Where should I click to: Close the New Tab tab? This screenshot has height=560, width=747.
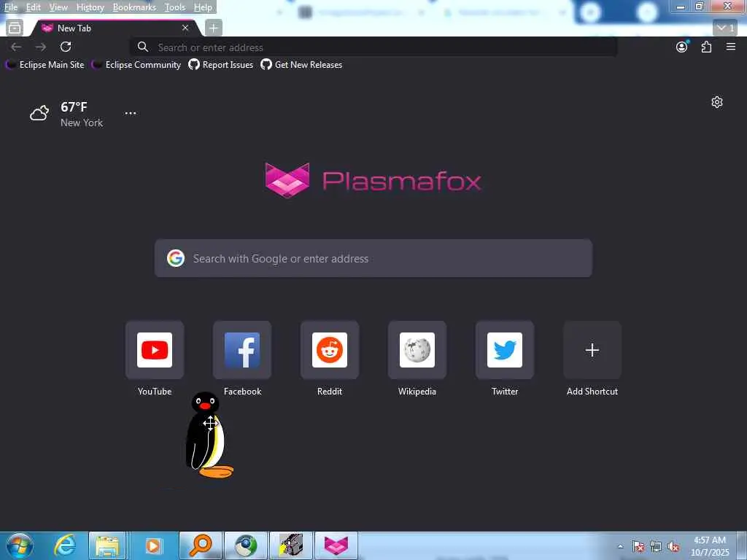[185, 28]
